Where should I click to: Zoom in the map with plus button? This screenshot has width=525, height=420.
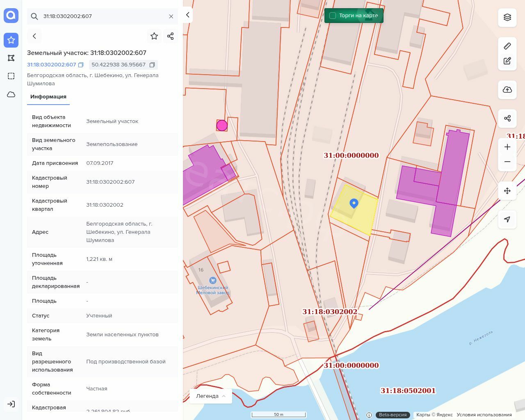(507, 147)
